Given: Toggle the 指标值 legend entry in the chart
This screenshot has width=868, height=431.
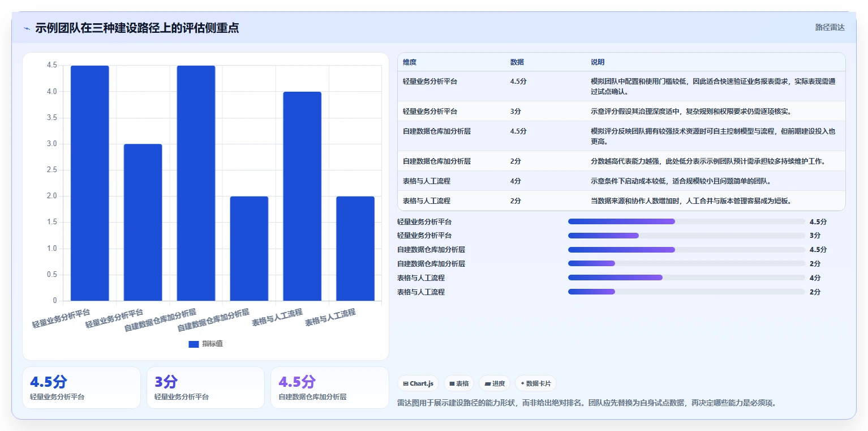Looking at the screenshot, I should [205, 344].
